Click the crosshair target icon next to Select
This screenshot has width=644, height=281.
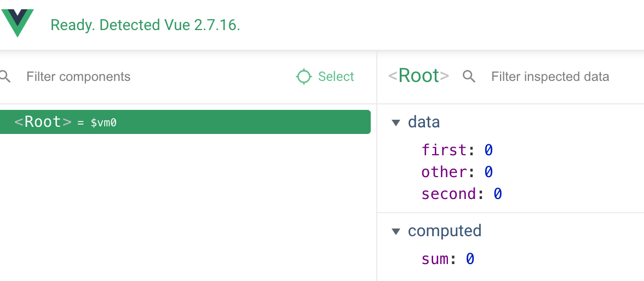[x=303, y=77]
